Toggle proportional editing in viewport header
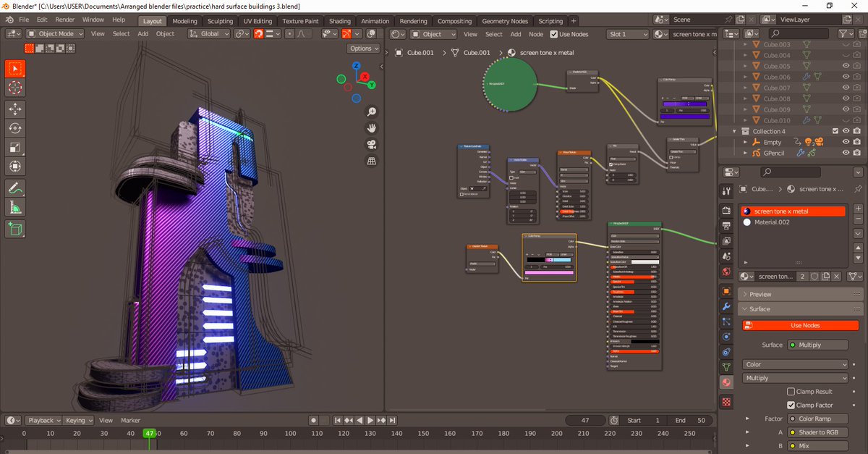The image size is (868, 454). [x=289, y=33]
